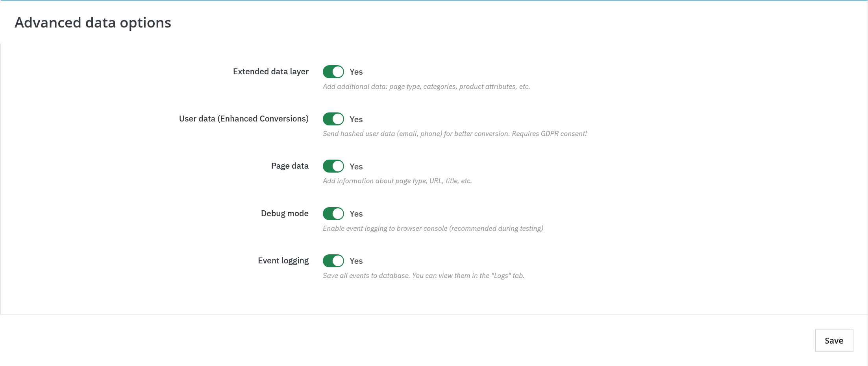Click the Yes text next to Page data

355,166
